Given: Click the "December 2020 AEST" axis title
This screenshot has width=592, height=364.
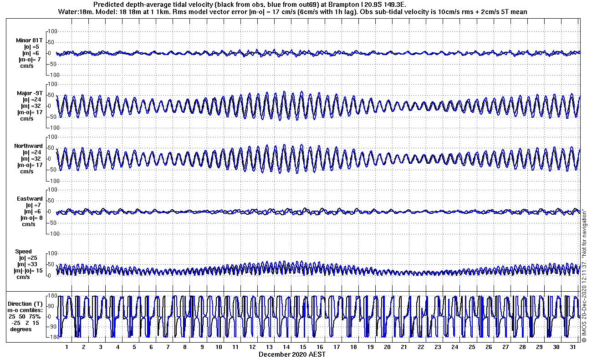Looking at the screenshot, I should [x=292, y=354].
